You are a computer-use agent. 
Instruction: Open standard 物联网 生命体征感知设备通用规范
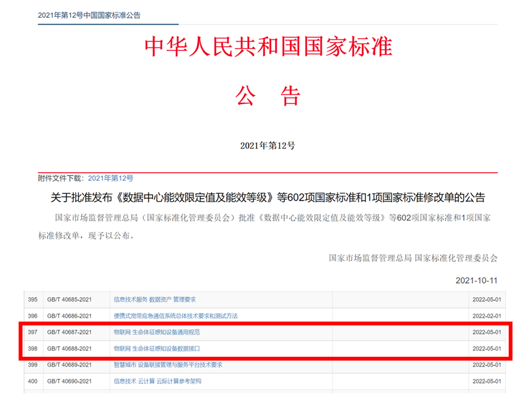coord(157,332)
